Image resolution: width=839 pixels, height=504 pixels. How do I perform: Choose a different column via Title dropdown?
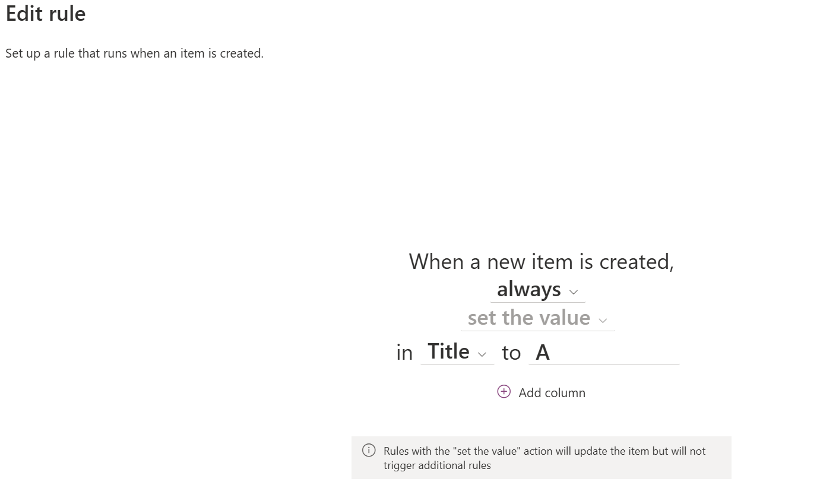pyautogui.click(x=449, y=351)
